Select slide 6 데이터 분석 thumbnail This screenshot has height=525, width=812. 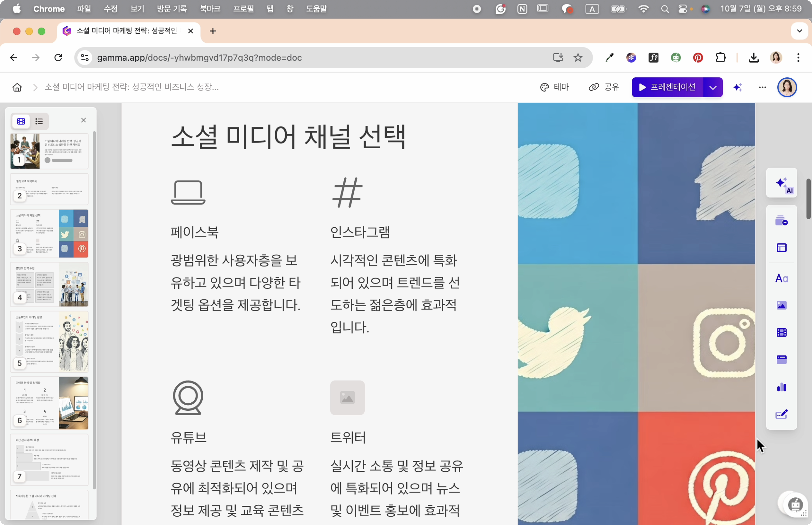click(49, 403)
